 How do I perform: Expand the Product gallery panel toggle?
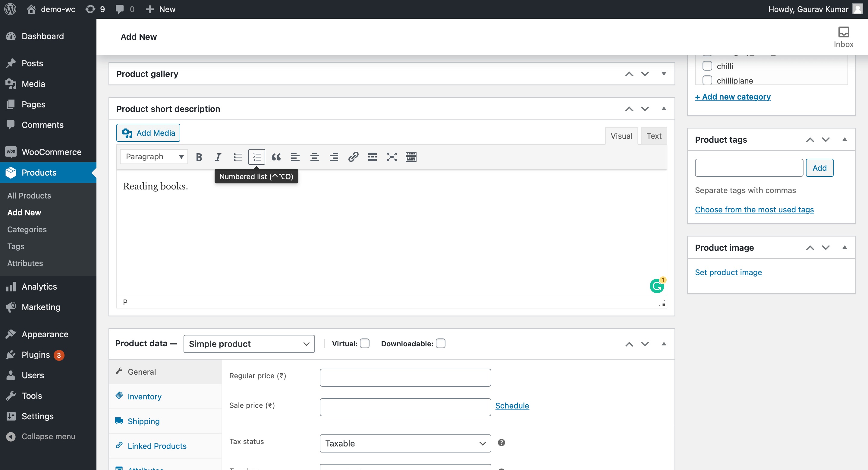pyautogui.click(x=663, y=74)
